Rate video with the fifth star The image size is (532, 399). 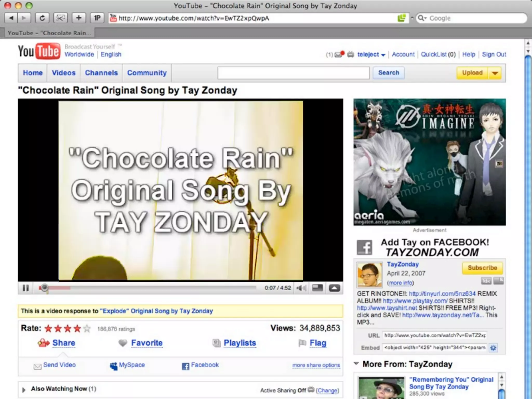click(x=87, y=329)
